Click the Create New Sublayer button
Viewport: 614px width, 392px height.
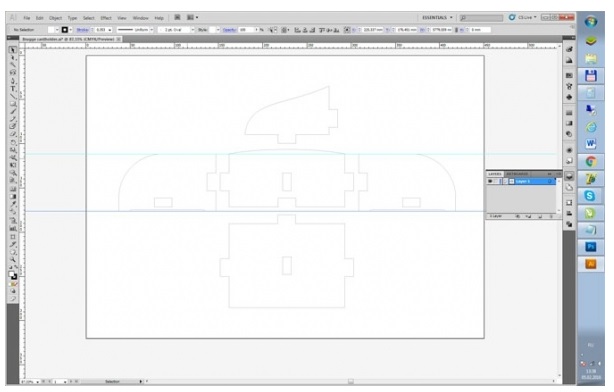(528, 216)
